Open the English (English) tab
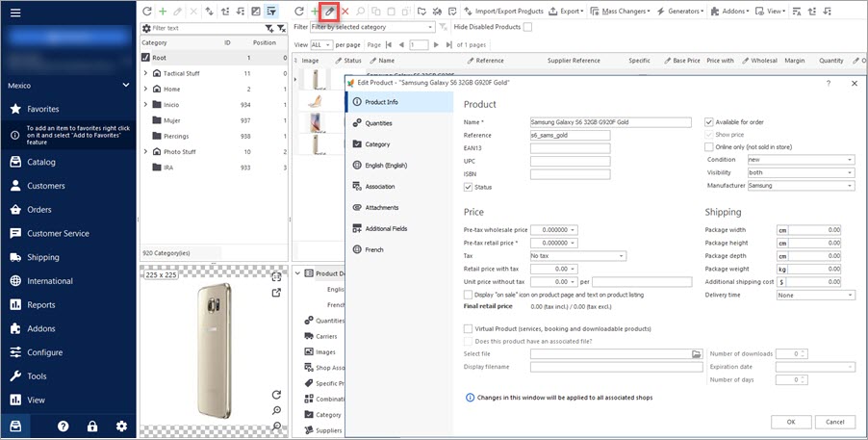 point(398,166)
